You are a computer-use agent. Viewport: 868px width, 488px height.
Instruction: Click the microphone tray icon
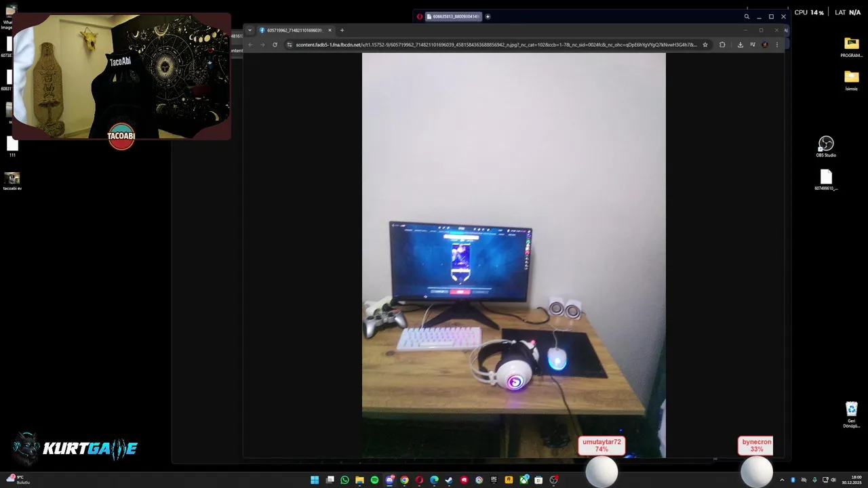coord(814,480)
